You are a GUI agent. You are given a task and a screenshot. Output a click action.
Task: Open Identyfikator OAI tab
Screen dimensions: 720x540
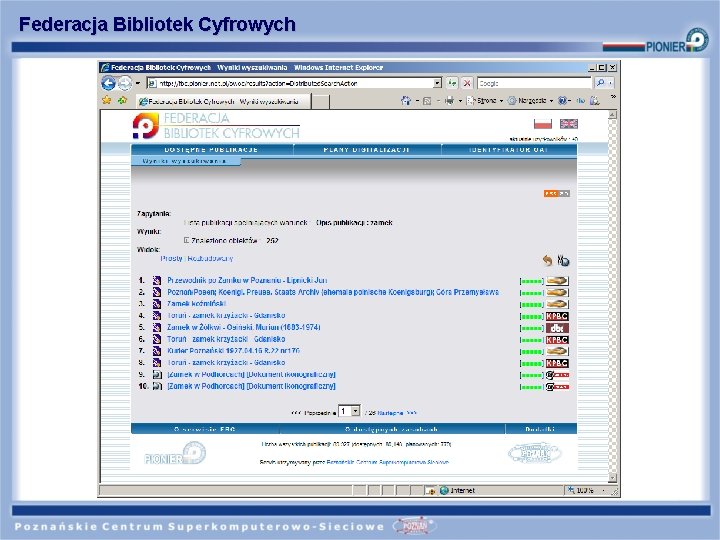[509, 150]
